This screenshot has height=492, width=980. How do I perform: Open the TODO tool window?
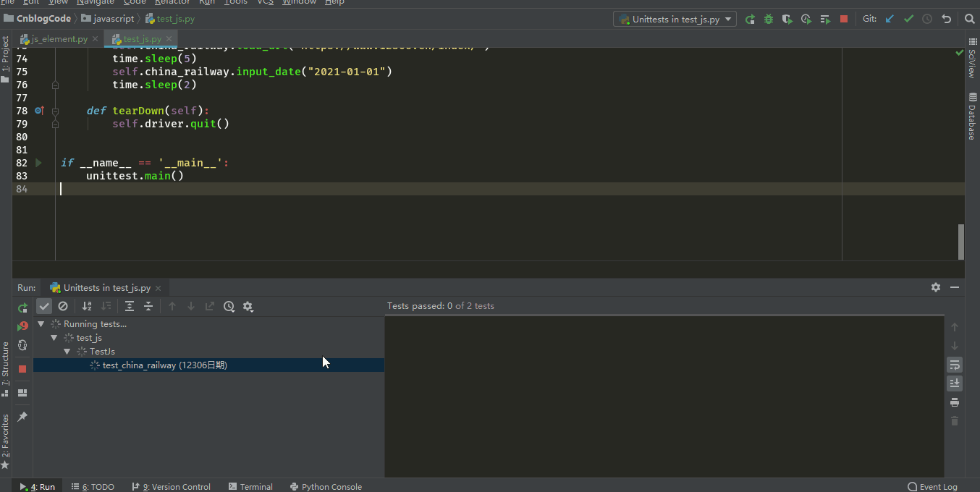[x=93, y=487]
